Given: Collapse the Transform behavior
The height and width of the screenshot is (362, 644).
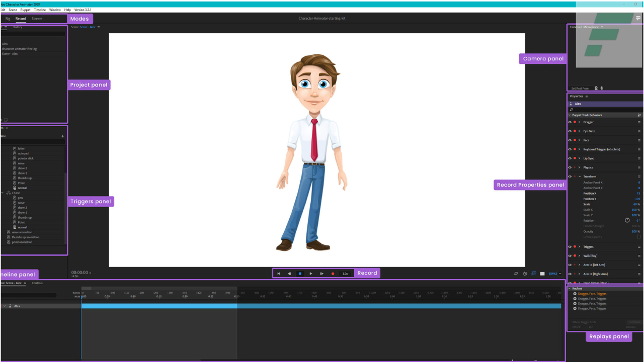Looking at the screenshot, I should pos(580,176).
